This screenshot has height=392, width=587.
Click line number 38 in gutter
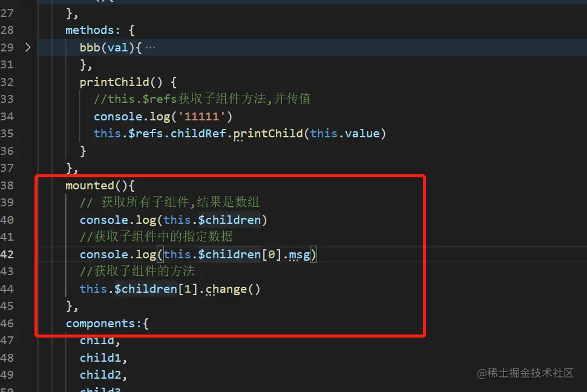point(7,185)
